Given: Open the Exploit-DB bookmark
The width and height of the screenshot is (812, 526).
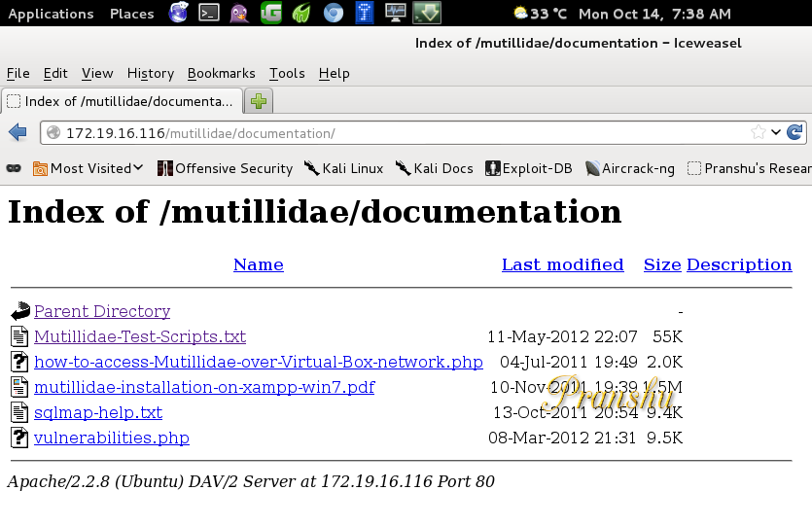Looking at the screenshot, I should [529, 168].
